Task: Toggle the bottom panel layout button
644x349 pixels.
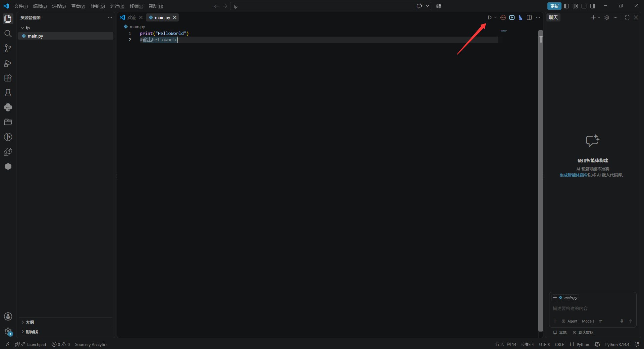Action: (584, 6)
